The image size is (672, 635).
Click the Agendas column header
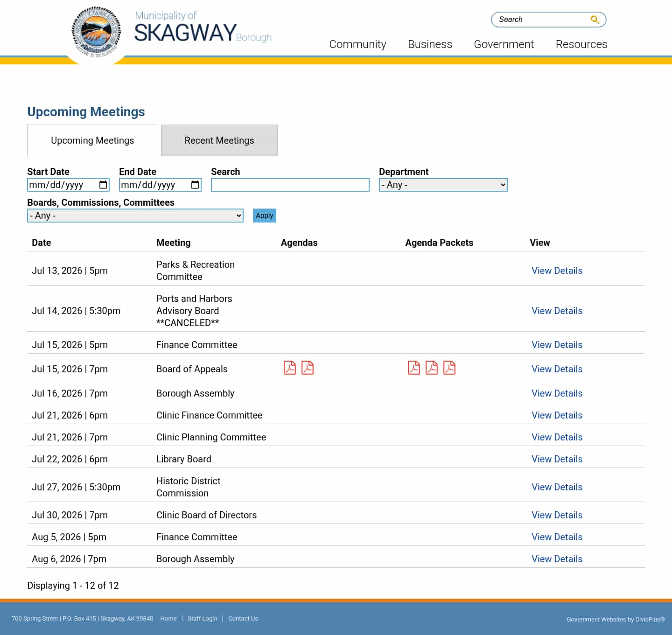tap(299, 243)
